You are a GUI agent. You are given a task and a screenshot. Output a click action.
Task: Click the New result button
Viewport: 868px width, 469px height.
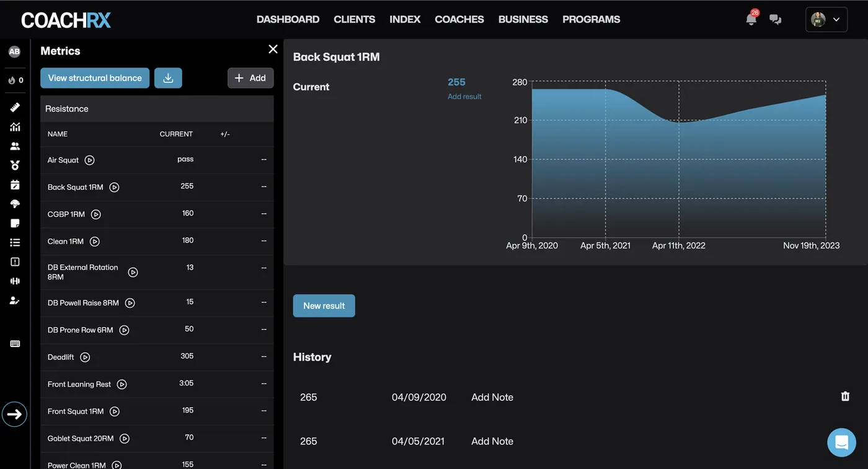(324, 306)
